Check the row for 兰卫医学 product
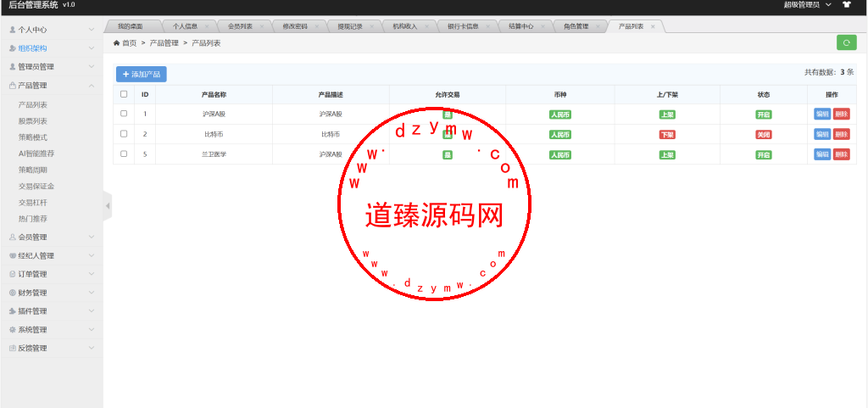Image resolution: width=868 pixels, height=408 pixels. (x=124, y=154)
